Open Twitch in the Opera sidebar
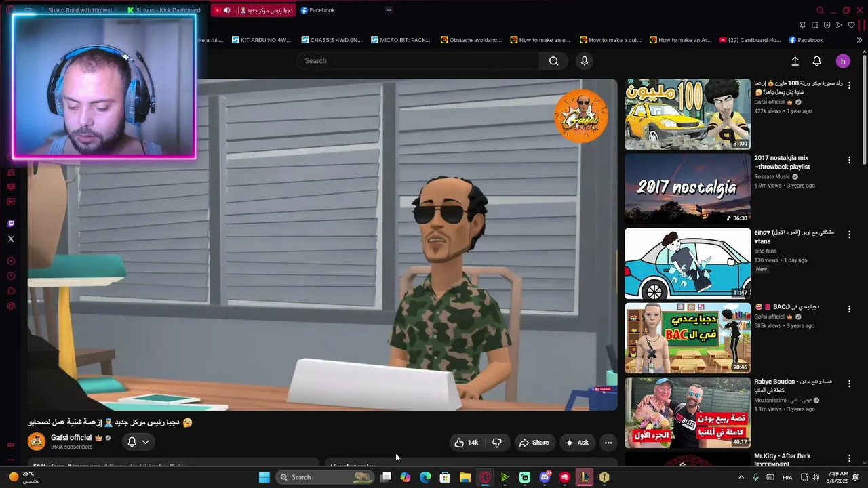 tap(11, 224)
